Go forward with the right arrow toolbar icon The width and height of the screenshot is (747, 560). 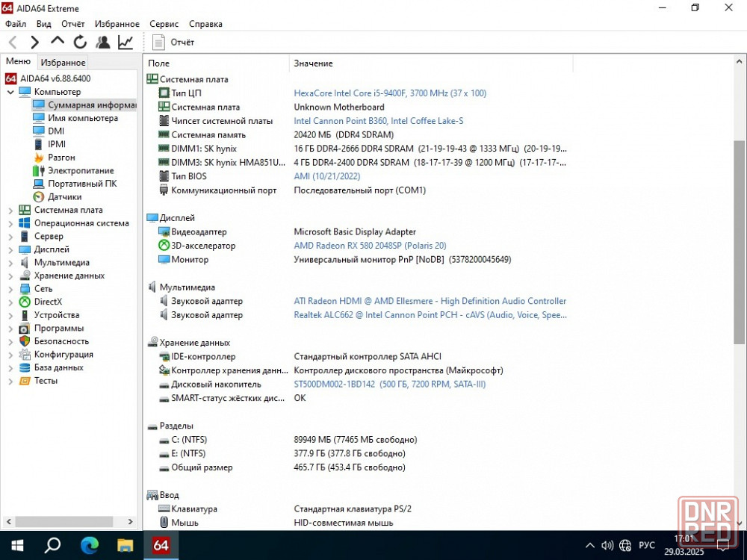(34, 43)
